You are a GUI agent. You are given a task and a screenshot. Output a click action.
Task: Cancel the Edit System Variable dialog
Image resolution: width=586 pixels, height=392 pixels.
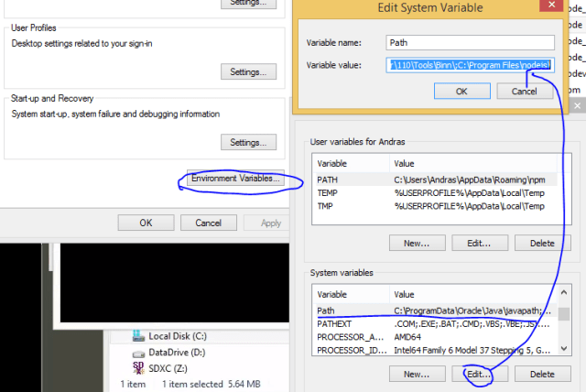525,91
